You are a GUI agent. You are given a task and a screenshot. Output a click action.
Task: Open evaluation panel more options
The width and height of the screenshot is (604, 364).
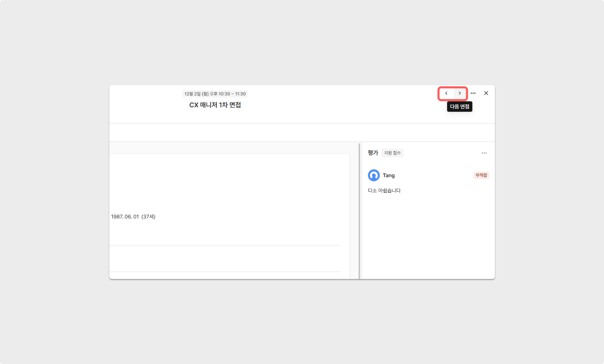click(x=484, y=153)
